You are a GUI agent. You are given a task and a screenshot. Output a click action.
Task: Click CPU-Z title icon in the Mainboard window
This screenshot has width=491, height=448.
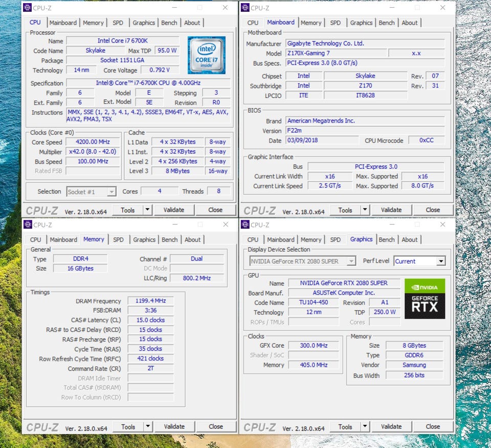tap(244, 8)
